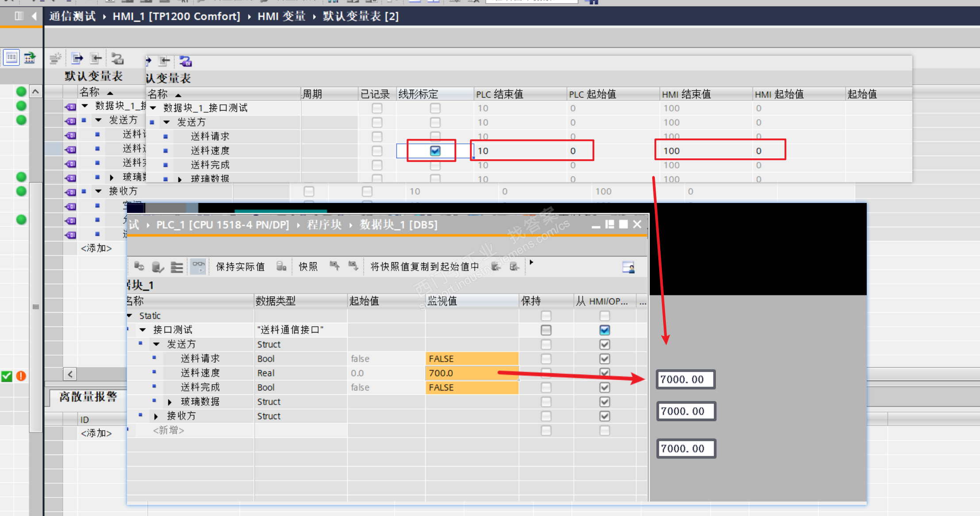Image resolution: width=980 pixels, height=516 pixels.
Task: Click the expand all rows toolbar icon
Action: point(177,267)
